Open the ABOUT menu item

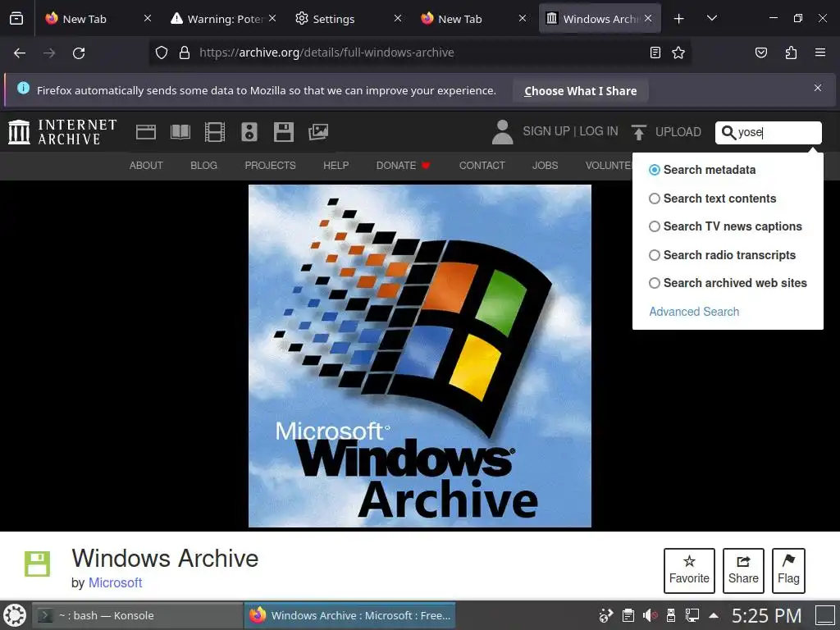pyautogui.click(x=146, y=166)
